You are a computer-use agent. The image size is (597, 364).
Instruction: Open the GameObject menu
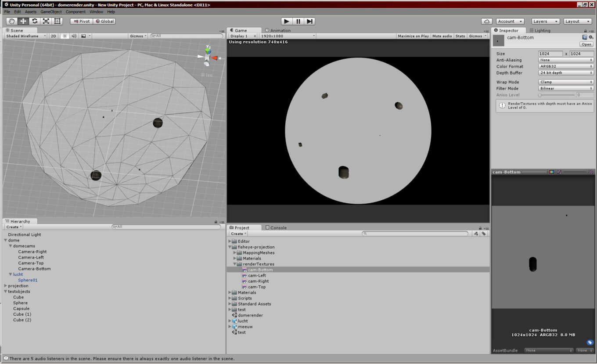pyautogui.click(x=51, y=12)
